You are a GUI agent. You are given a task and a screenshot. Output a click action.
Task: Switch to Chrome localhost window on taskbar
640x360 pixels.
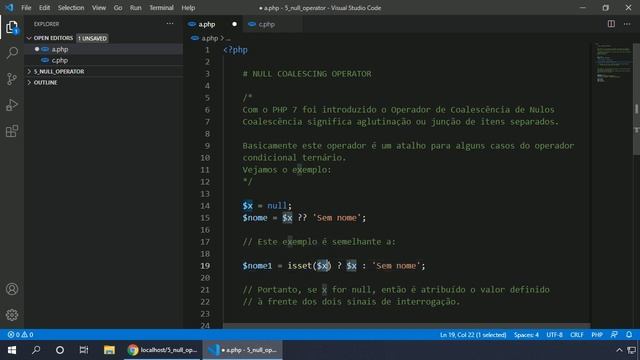click(162, 350)
